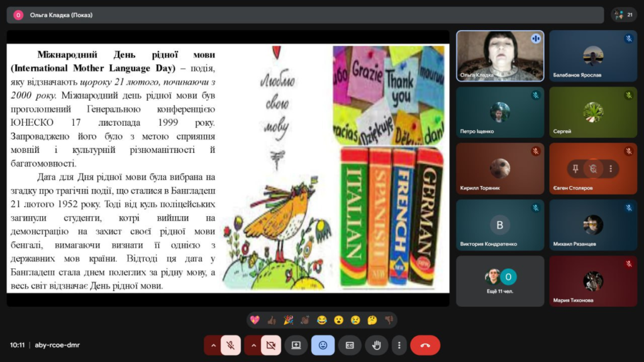Toggle closed captions on
The width and height of the screenshot is (644, 362).
click(350, 345)
